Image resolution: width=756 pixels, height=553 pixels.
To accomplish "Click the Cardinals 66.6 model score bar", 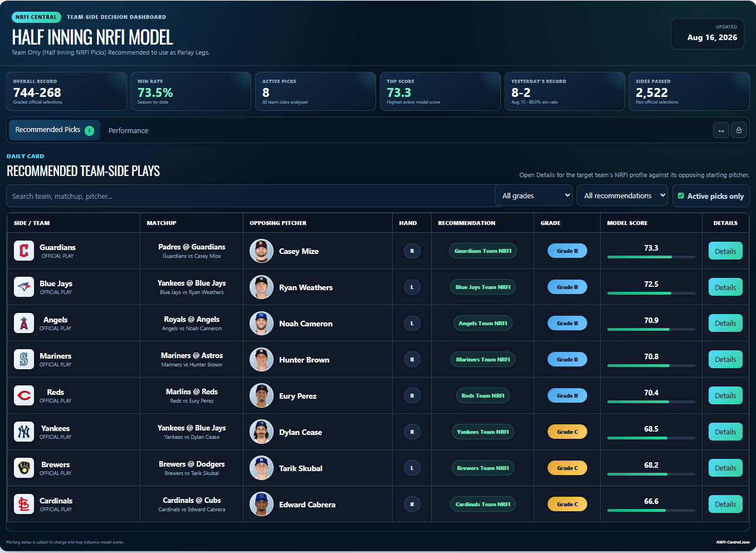I will click(x=651, y=510).
